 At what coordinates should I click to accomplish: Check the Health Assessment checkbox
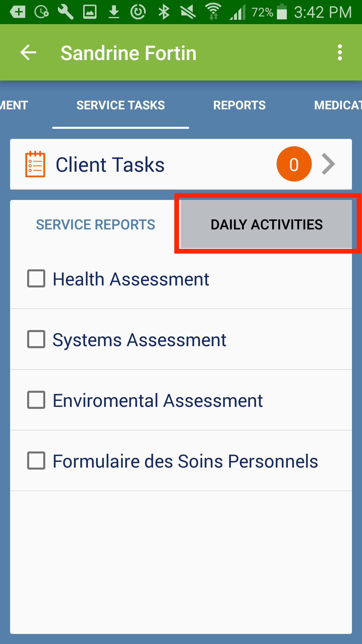pos(36,279)
